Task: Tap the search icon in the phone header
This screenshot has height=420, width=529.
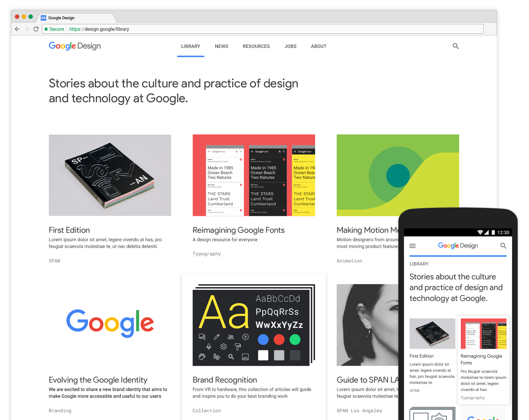Action: tap(503, 246)
